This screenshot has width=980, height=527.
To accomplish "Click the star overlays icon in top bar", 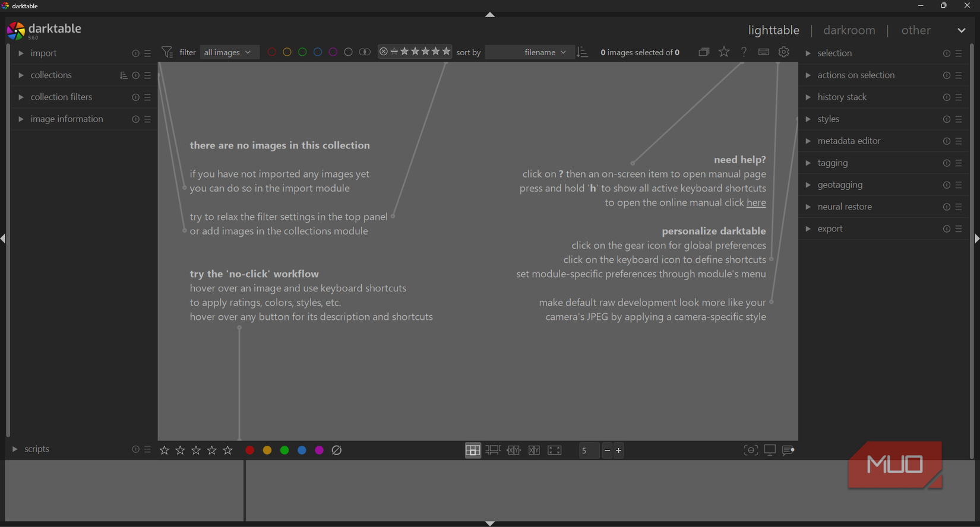I will (724, 52).
